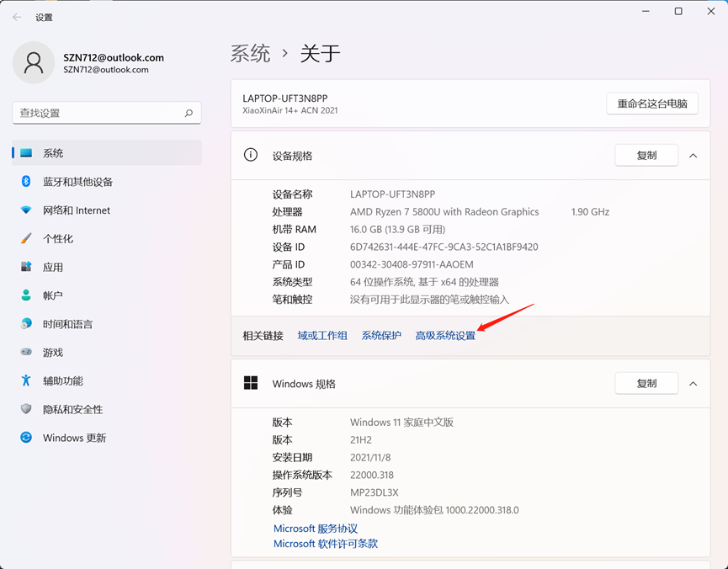Click the RAM value 16.0 GB
This screenshot has width=728, height=569.
(397, 230)
